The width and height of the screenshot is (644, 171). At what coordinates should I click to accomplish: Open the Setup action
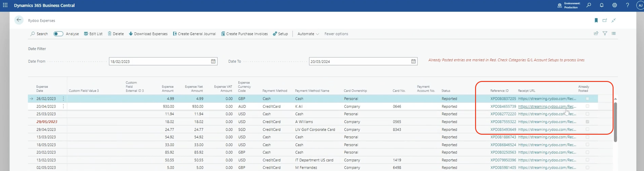point(280,34)
